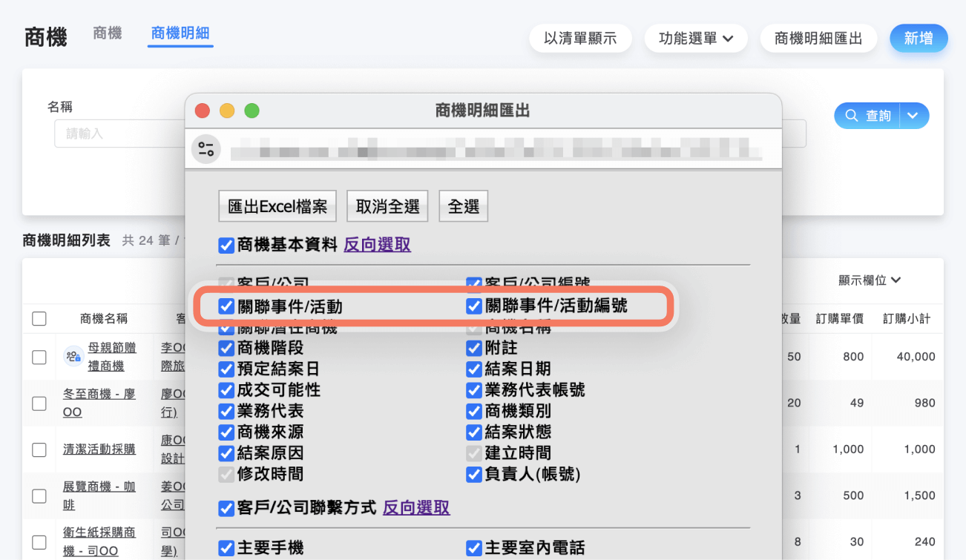Toggle the 結案日期 checkbox
Image resolution: width=966 pixels, height=560 pixels.
pos(474,369)
